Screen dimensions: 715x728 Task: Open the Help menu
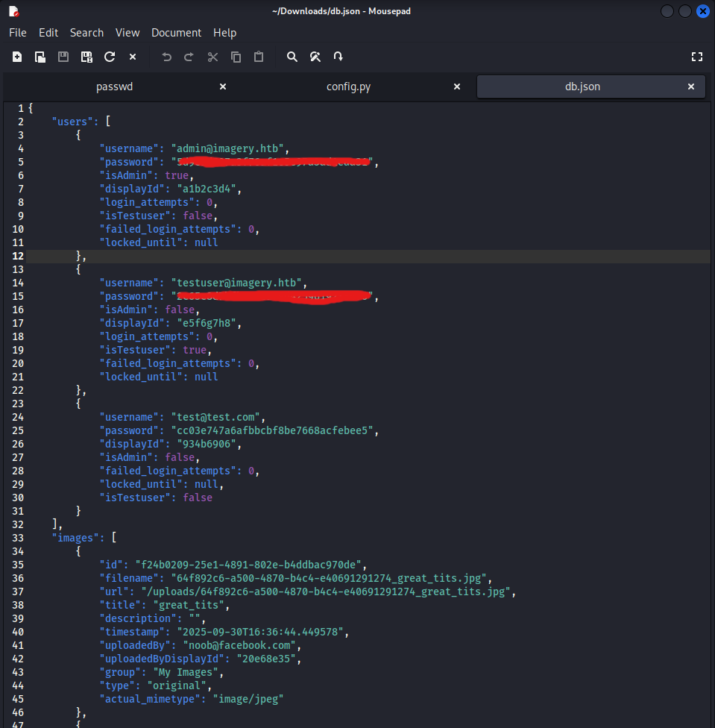[x=225, y=33]
